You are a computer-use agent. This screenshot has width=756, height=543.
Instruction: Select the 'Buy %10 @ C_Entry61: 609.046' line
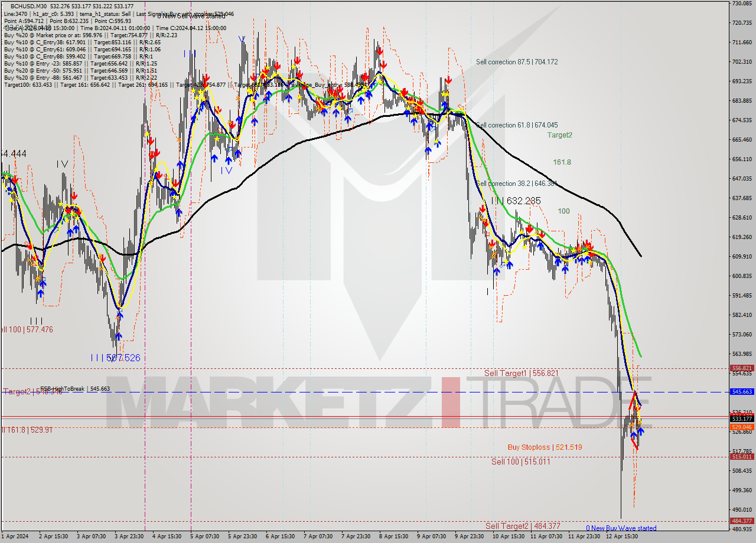pos(82,50)
